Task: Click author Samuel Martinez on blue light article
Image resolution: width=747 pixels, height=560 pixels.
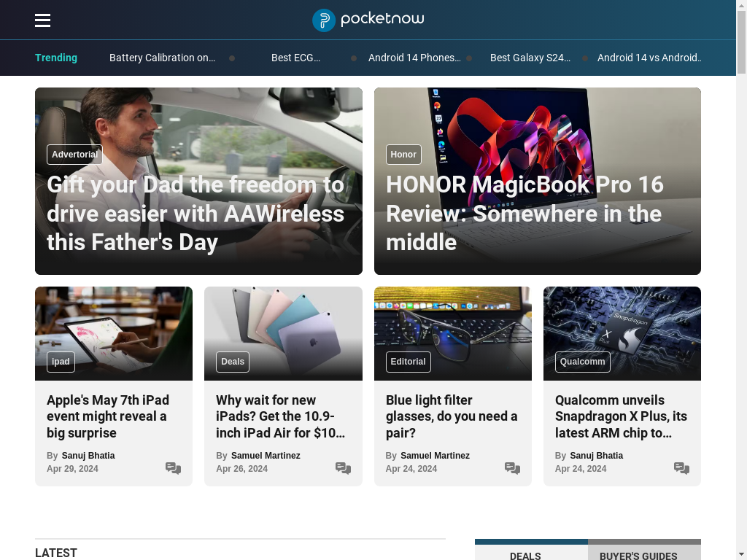Action: point(435,455)
